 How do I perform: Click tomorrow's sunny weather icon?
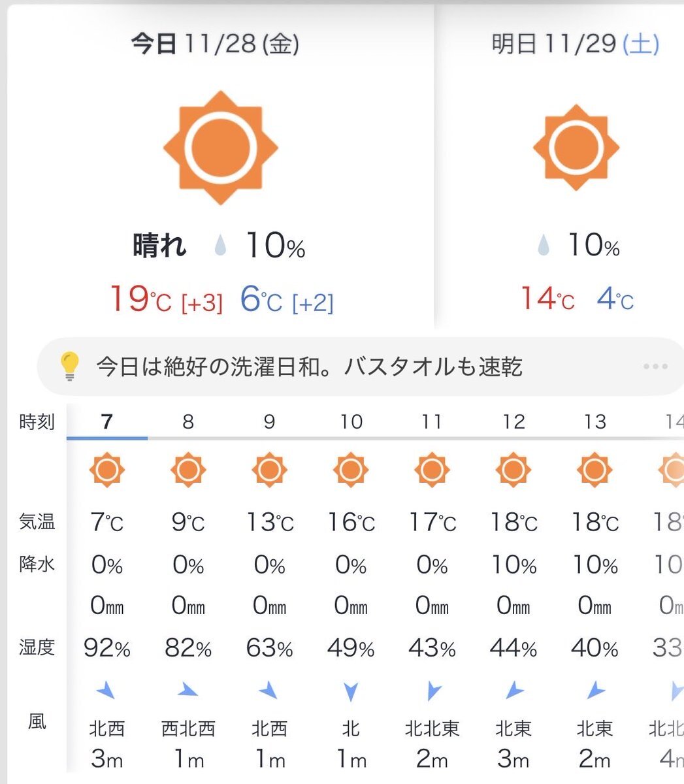[x=576, y=147]
